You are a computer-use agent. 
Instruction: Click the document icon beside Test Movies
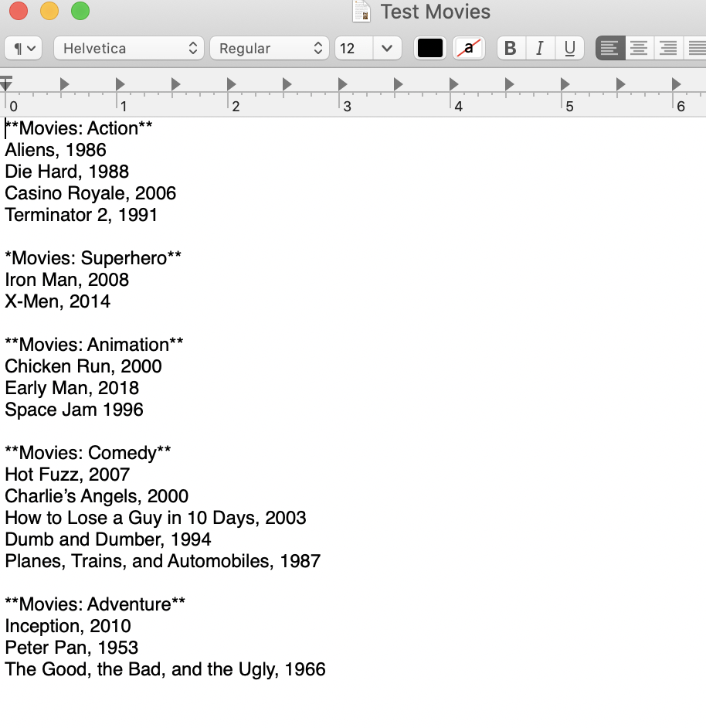pos(361,12)
